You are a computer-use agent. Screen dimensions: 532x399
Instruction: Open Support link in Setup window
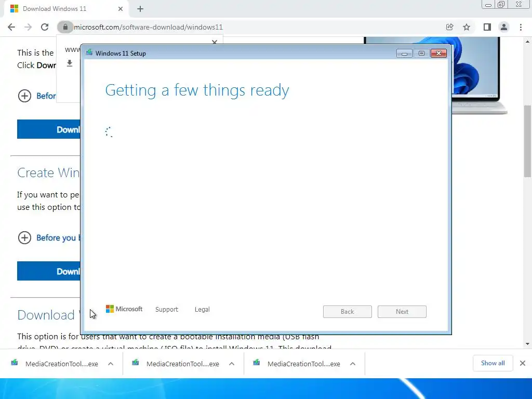pyautogui.click(x=167, y=310)
